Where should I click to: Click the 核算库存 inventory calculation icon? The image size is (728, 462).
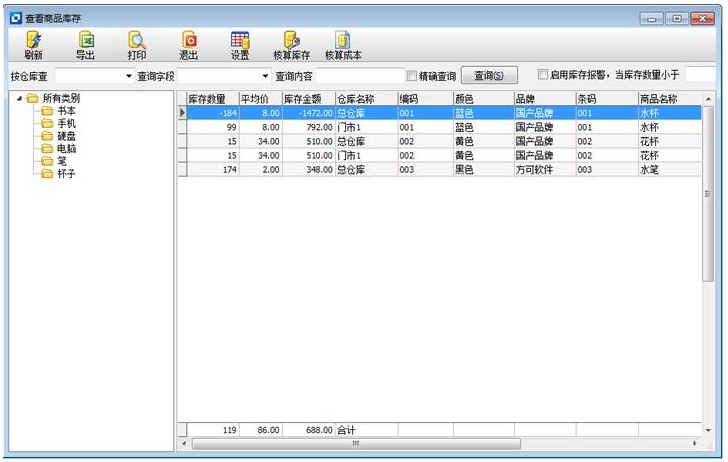point(291,44)
